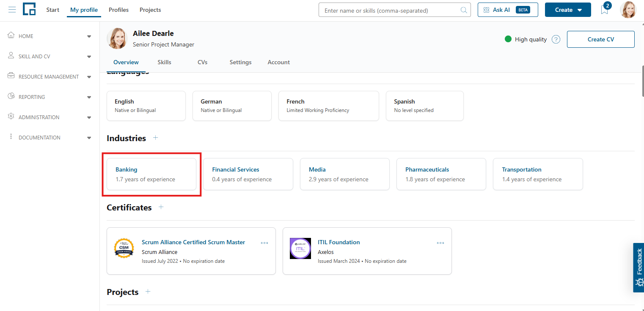644x311 pixels.
Task: Click the application logo icon
Action: point(29,9)
